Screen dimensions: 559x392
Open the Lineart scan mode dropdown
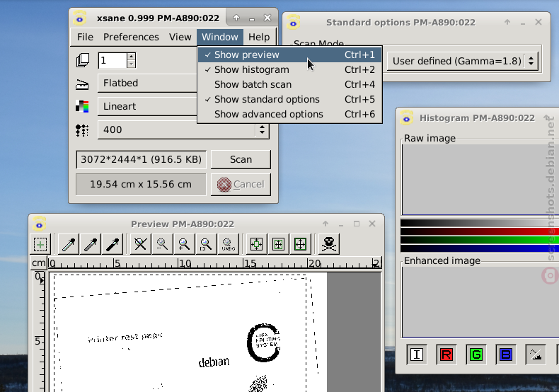(x=147, y=106)
